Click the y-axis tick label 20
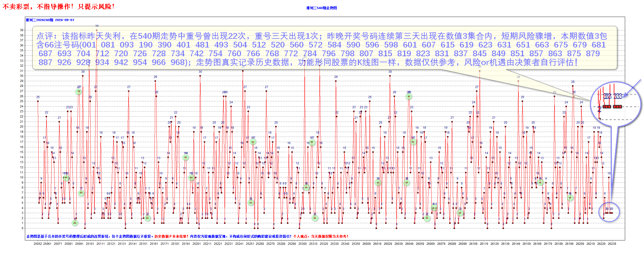This screenshot has width=644, height=253. click(x=22, y=126)
